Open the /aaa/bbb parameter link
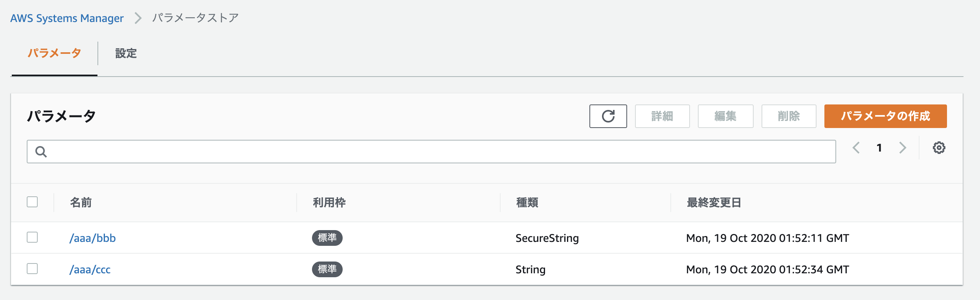980x300 pixels. [93, 238]
